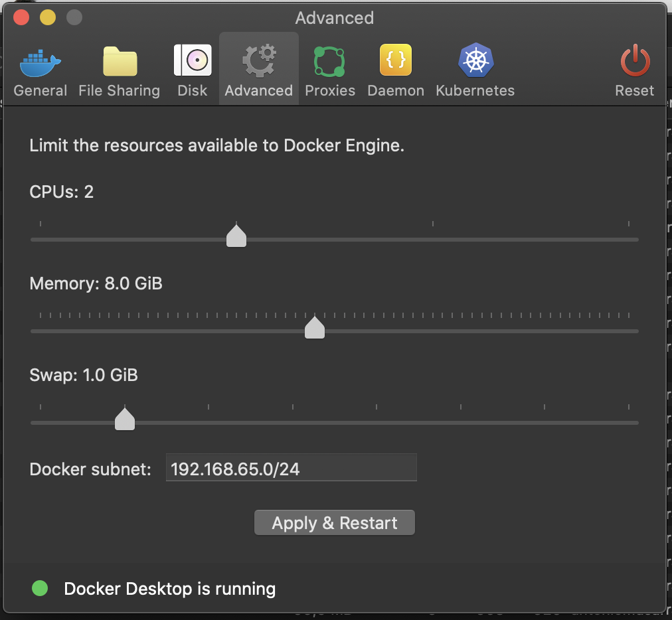
Task: Click the "Docker Desktop is running" status text
Action: pos(170,589)
